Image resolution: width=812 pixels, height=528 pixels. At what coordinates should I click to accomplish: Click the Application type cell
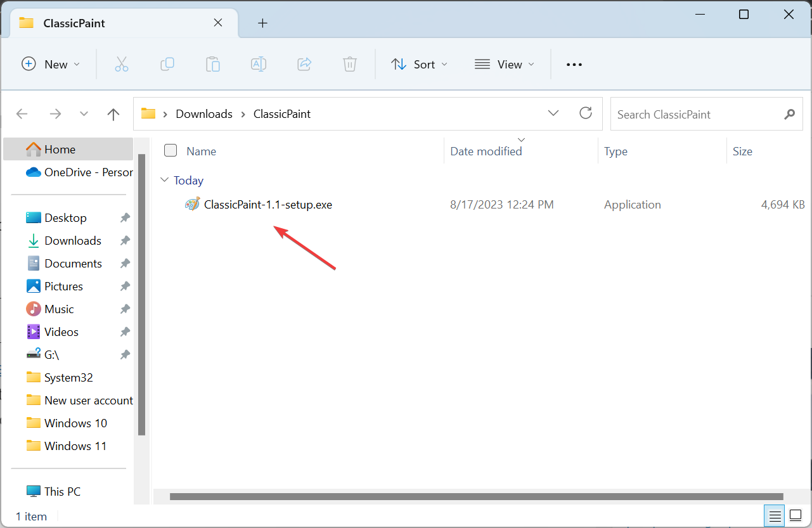tap(633, 204)
